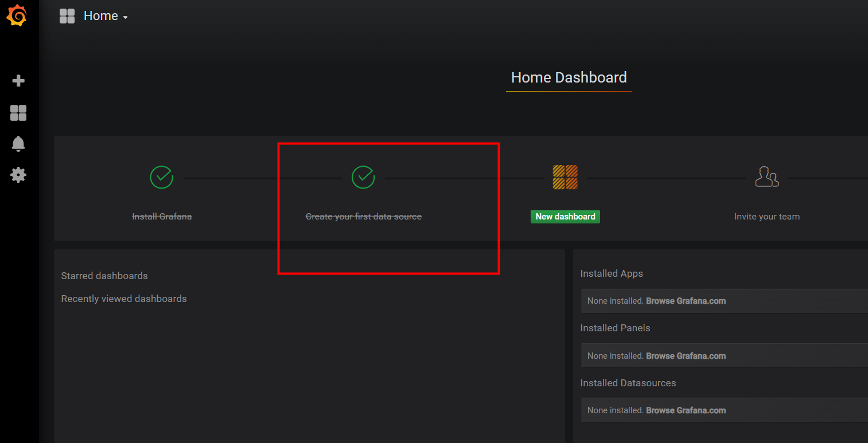Click the dashboard grid icon beside Home
The image size is (868, 443).
[67, 16]
